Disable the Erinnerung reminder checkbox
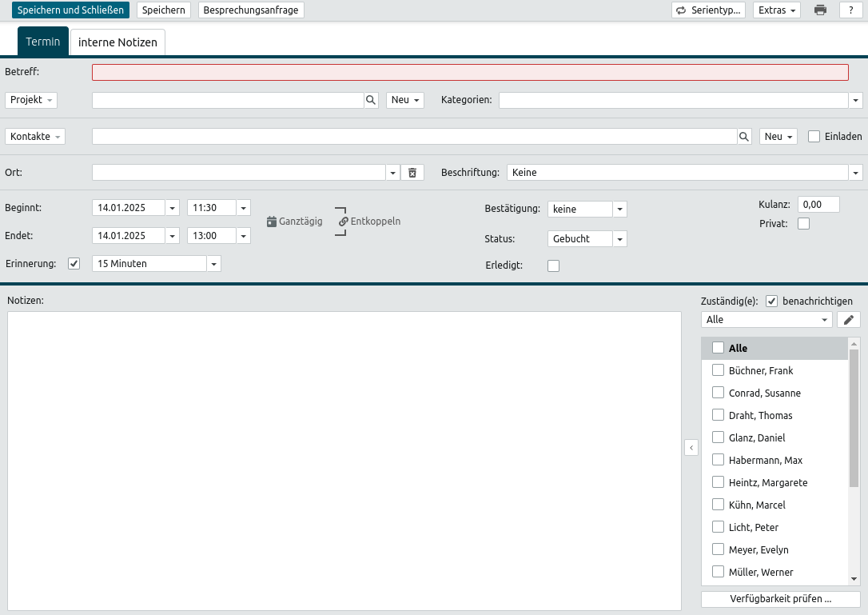Screen dimensions: 868x615 point(74,263)
